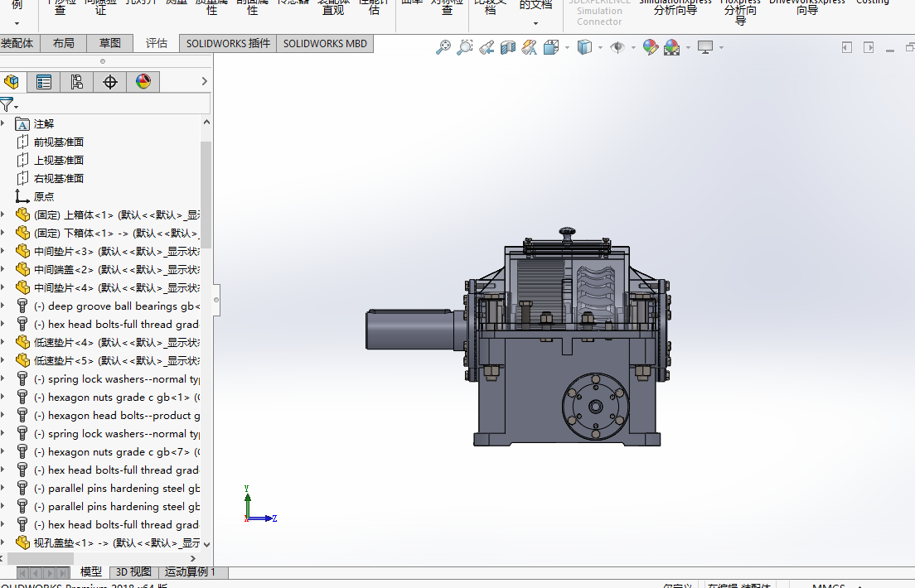Open the Hide/Show Items dropdown arrow
Viewport: 915px width, 588px height.
tap(633, 47)
